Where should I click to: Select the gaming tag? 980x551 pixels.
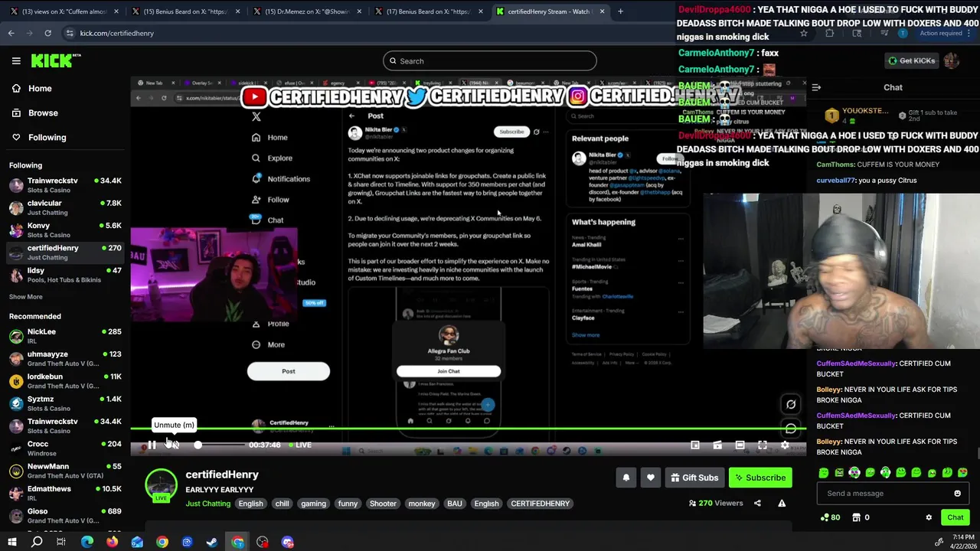point(313,504)
